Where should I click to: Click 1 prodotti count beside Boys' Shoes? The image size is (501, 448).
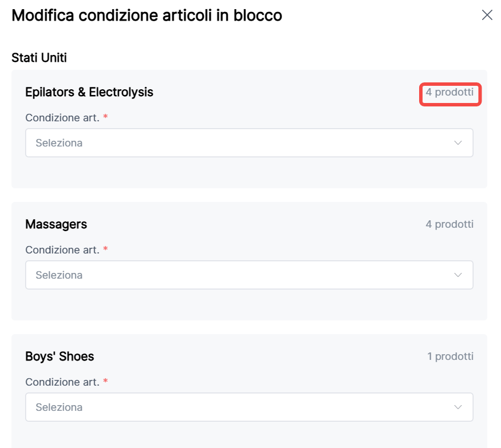point(450,356)
